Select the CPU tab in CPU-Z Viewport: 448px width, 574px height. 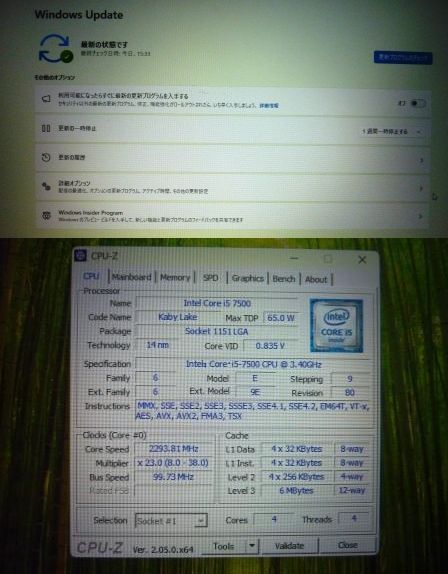click(x=91, y=276)
